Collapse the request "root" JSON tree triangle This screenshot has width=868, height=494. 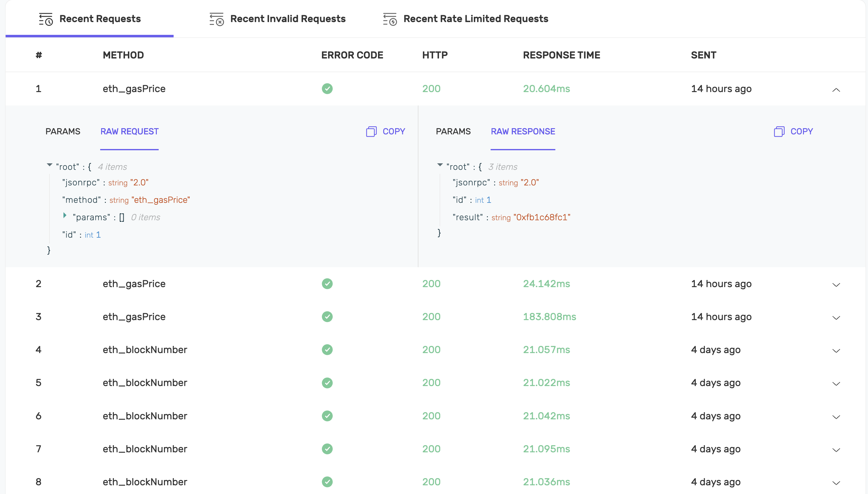[x=49, y=165]
